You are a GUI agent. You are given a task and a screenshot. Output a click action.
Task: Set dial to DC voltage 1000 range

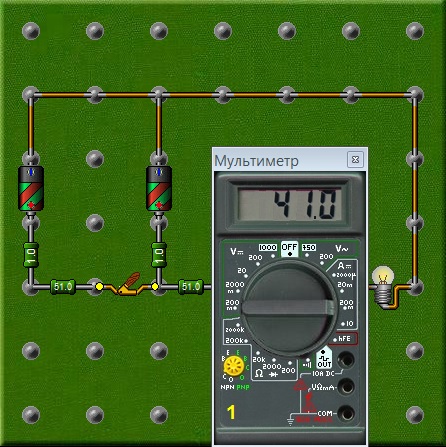coord(268,248)
